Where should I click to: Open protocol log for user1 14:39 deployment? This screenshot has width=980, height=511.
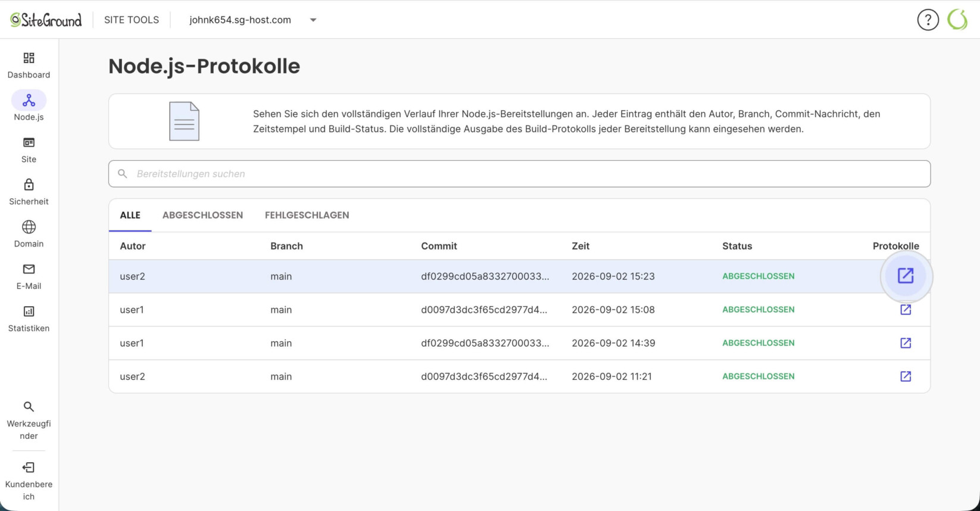(x=906, y=343)
